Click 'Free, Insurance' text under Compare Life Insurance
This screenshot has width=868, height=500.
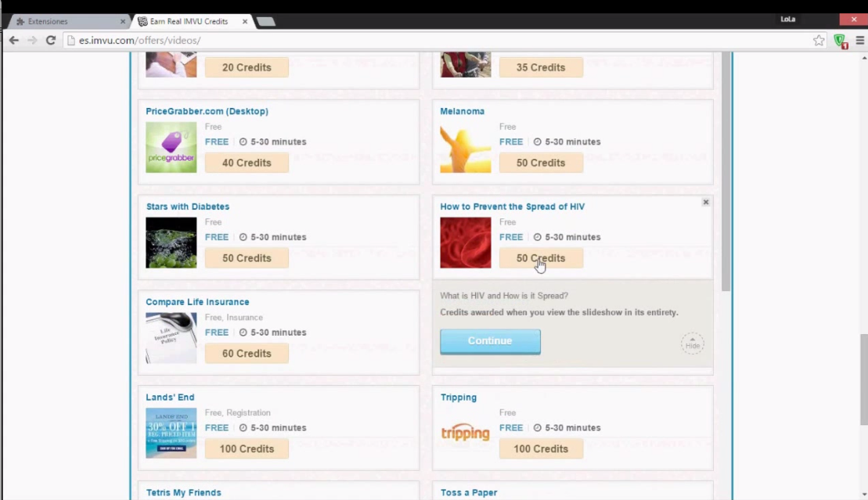[x=233, y=317]
